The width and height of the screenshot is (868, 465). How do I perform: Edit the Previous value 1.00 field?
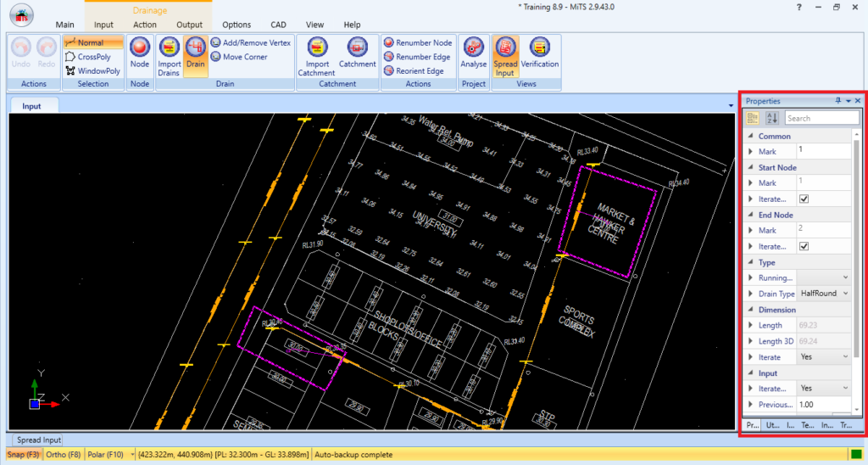[823, 404]
